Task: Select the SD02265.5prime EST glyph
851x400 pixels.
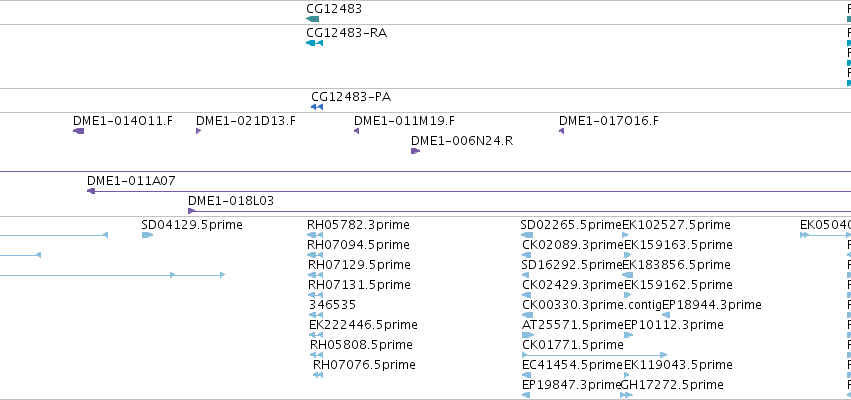Action: 527,235
